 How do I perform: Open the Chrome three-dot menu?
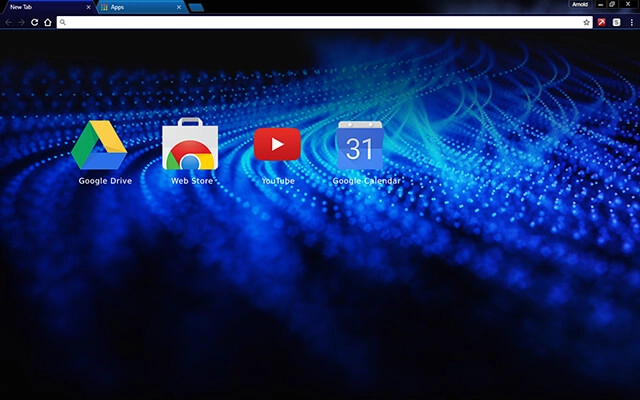(631, 22)
